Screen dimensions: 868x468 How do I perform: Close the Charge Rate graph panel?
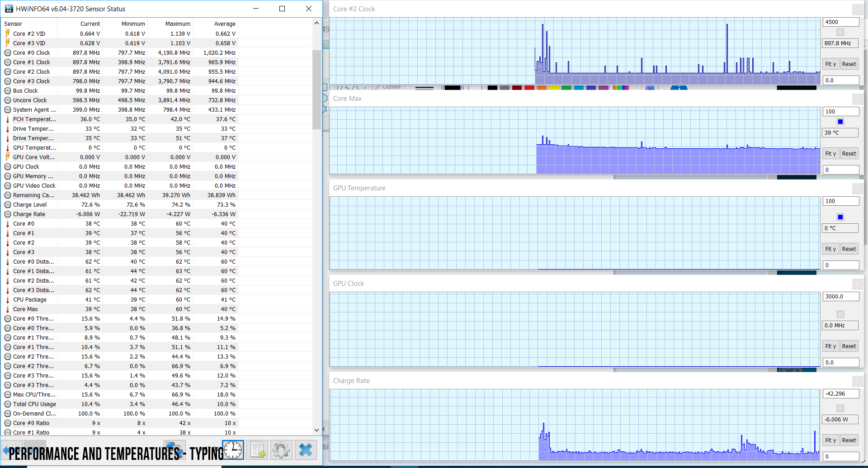857,381
